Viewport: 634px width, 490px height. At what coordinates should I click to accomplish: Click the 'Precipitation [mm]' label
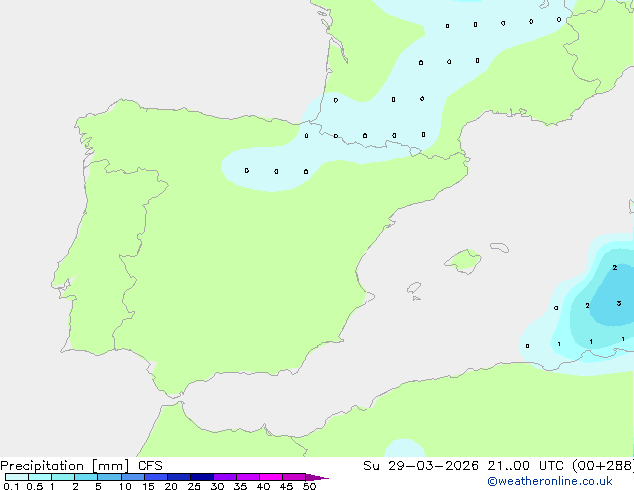(x=64, y=466)
